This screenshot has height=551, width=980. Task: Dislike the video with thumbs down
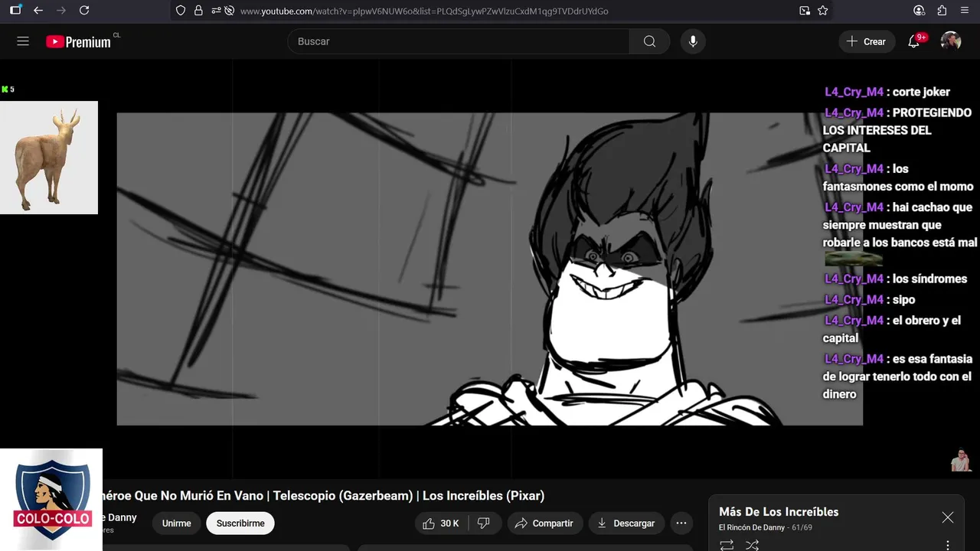pos(484,523)
